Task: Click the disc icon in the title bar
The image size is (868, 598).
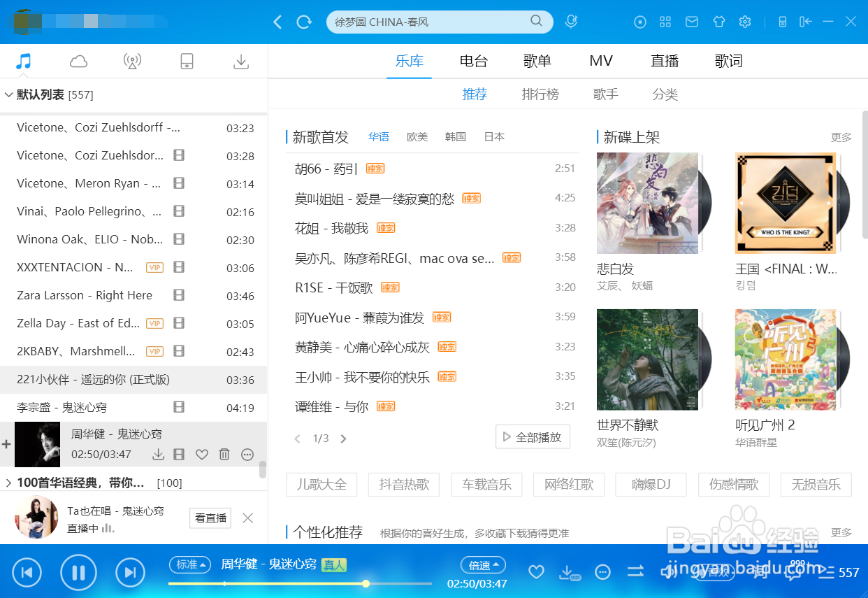Action: (x=639, y=22)
